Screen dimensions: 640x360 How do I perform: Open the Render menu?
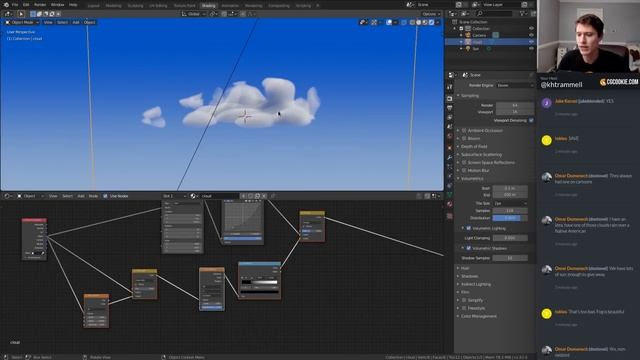(40, 5)
